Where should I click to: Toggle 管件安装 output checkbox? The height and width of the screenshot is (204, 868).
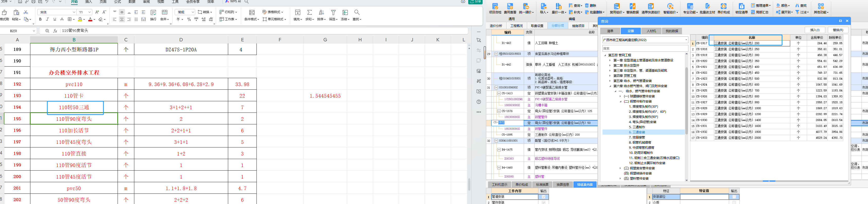543,202
